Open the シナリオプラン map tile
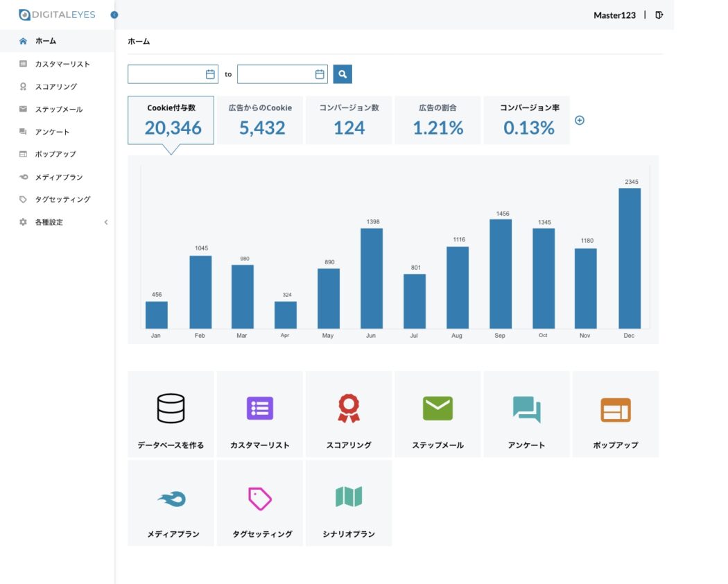 [x=349, y=503]
